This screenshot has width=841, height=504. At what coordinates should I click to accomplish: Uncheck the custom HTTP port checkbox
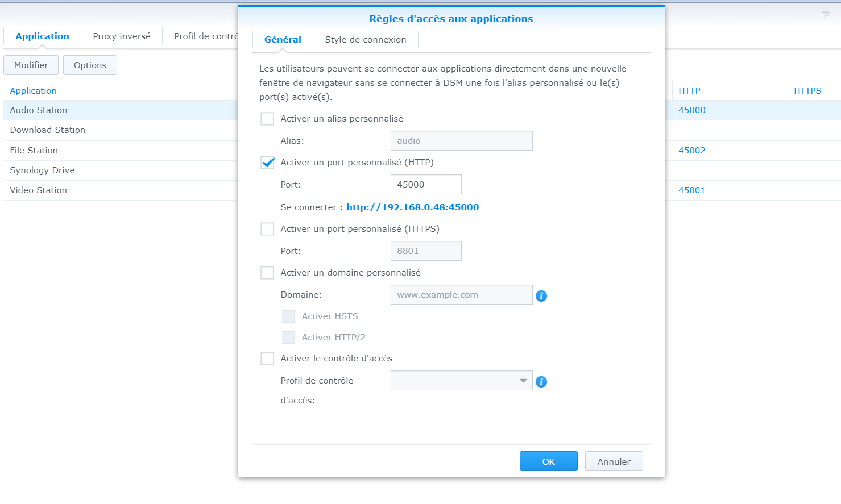click(x=267, y=163)
